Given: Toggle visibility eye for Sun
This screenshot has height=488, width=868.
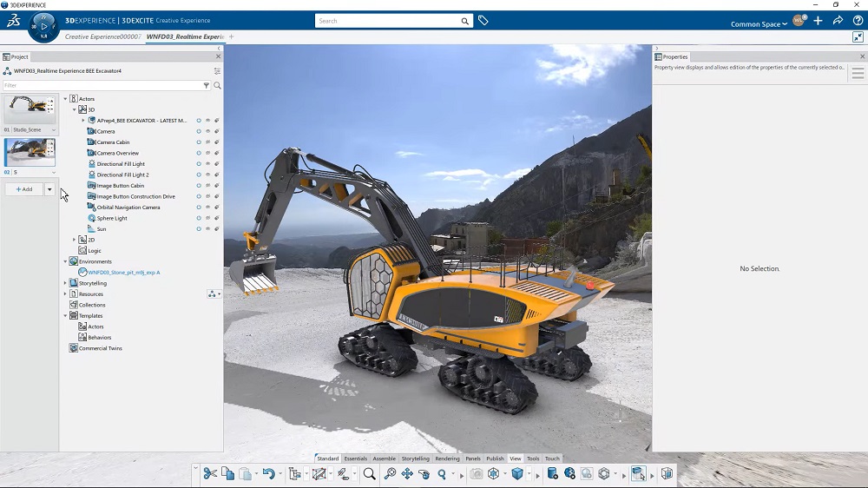Looking at the screenshot, I should 207,228.
